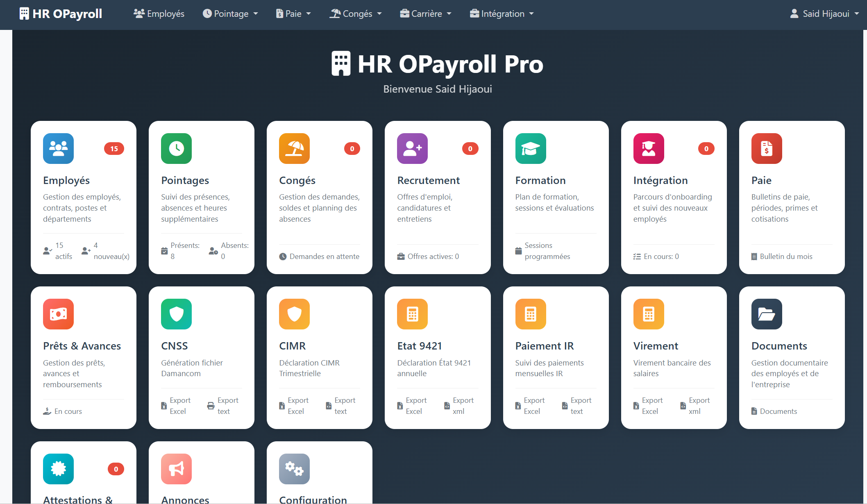Expand the Paie dropdown in navbar

pyautogui.click(x=293, y=14)
